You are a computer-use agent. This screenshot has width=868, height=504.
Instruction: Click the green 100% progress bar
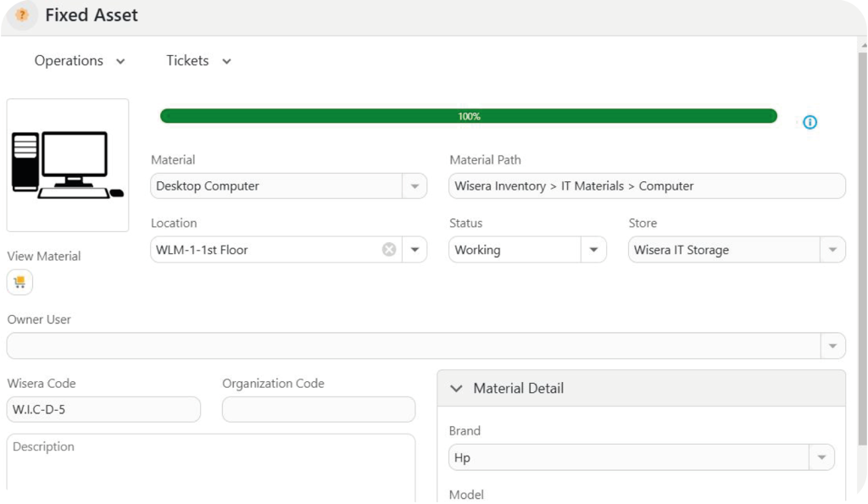468,116
